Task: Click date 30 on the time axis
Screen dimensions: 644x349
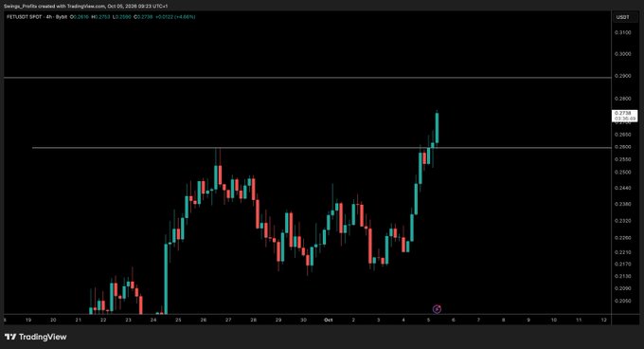Action: (x=303, y=320)
